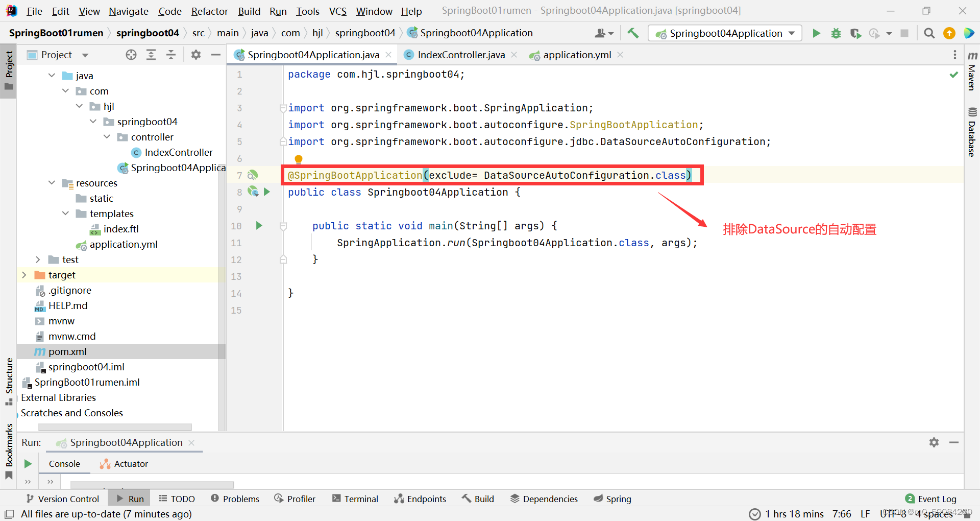Collapse all nodes in Project panel
This screenshot has width=980, height=521.
coord(171,55)
